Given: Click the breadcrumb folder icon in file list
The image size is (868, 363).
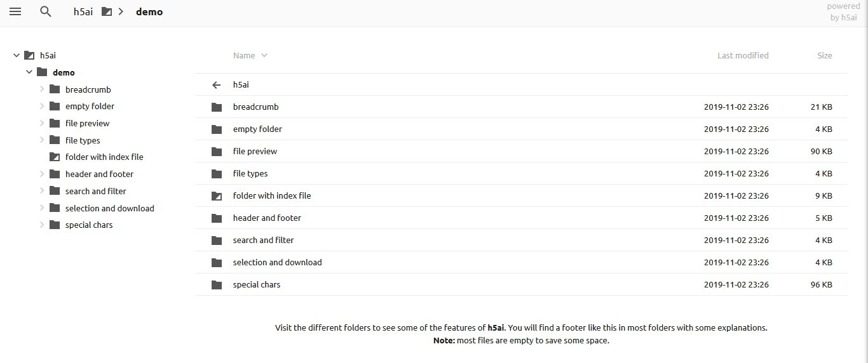Looking at the screenshot, I should (x=217, y=107).
